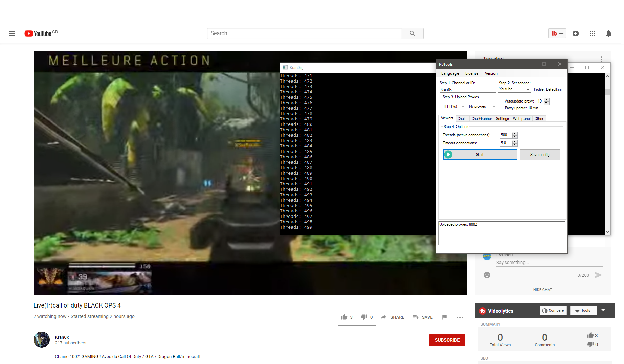The width and height of the screenshot is (624, 364).
Task: Report video using the flag icon
Action: [x=444, y=317]
